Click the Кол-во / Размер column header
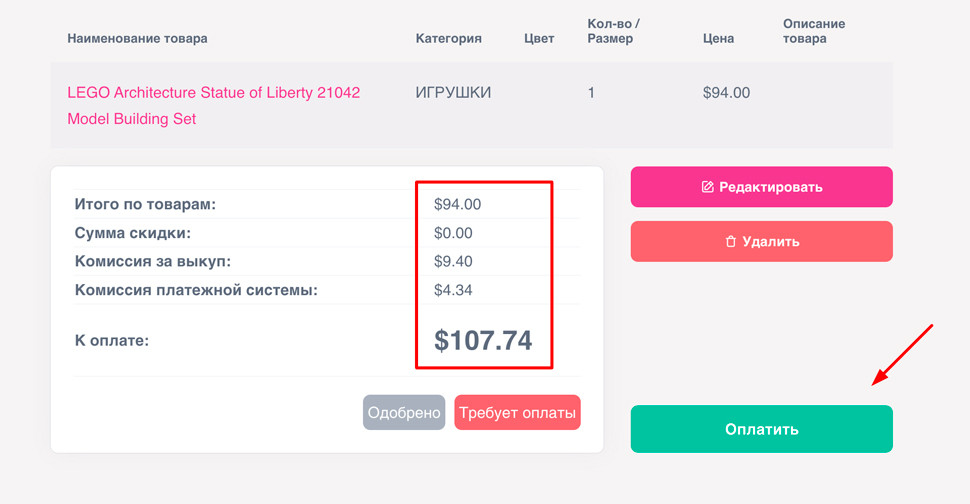Image resolution: width=970 pixels, height=504 pixels. click(614, 31)
